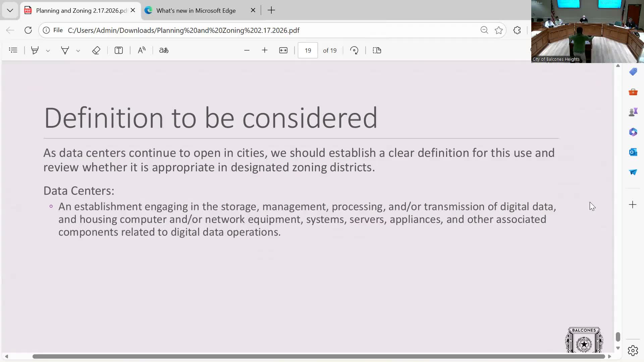Click the page number input field
This screenshot has width=644, height=362.
[x=308, y=50]
